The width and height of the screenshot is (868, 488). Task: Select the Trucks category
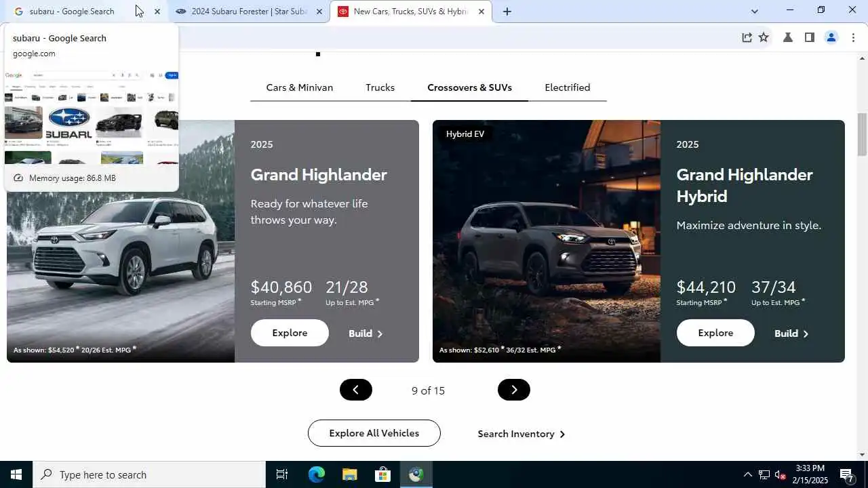(380, 87)
